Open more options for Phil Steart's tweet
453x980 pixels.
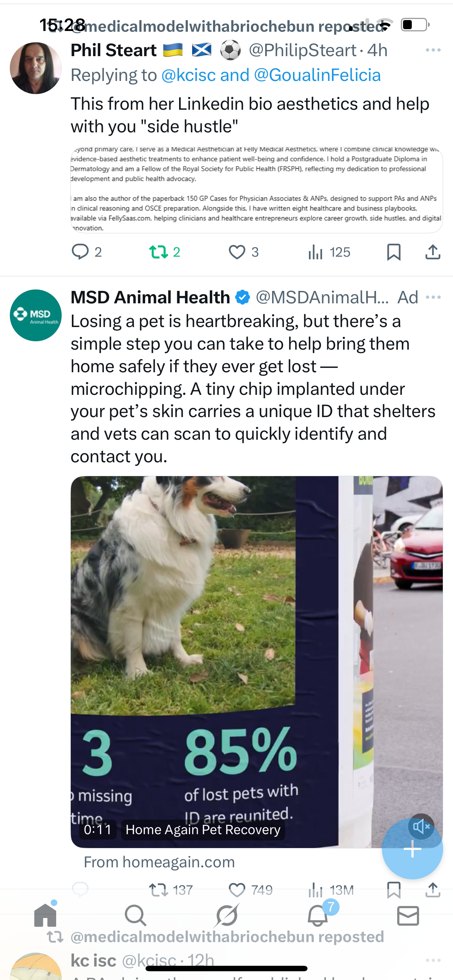(x=433, y=50)
